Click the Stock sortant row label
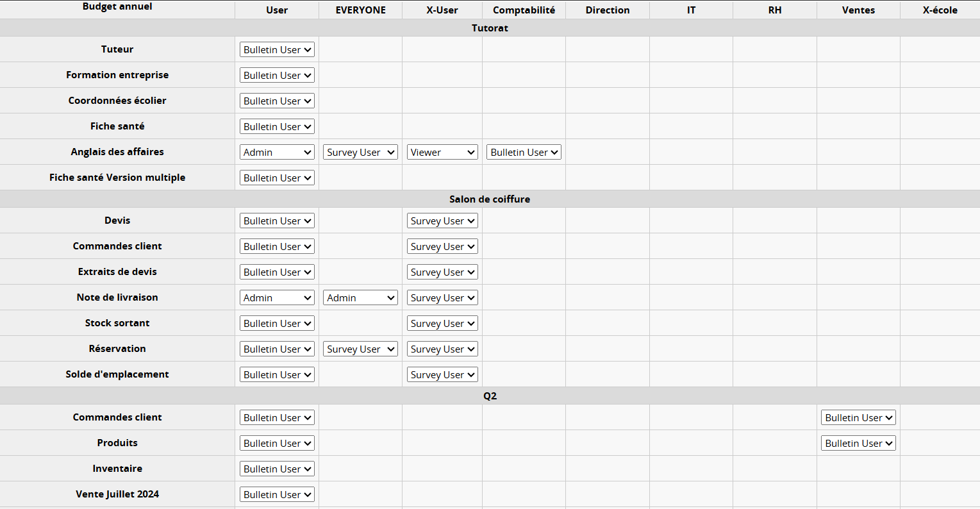 pos(117,323)
